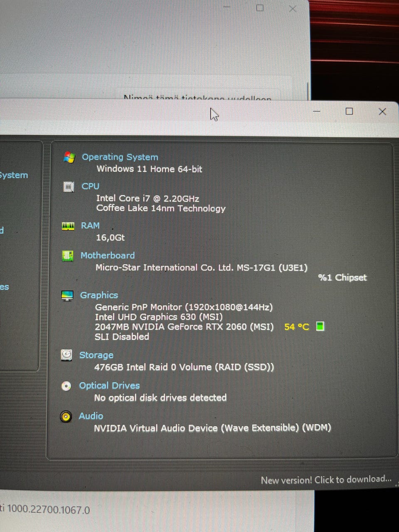Click the green GPU temperature indicator icon
Image resolution: width=399 pixels, height=532 pixels.
[x=320, y=326]
